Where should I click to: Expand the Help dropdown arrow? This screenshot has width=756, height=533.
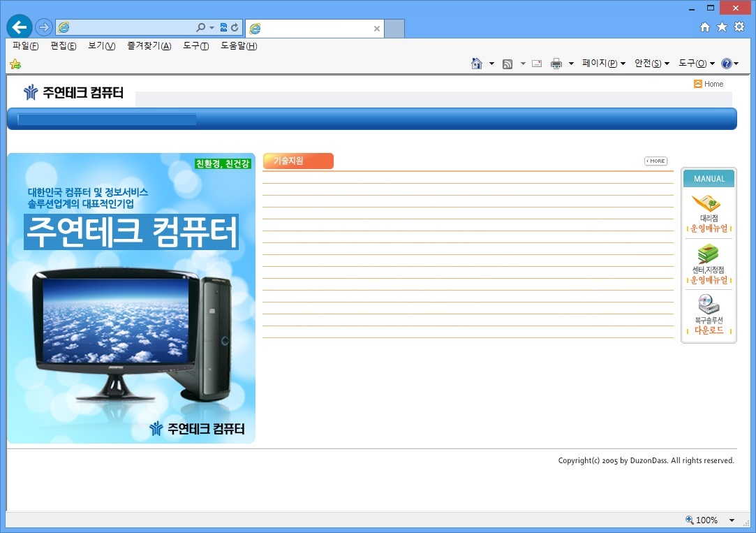[736, 64]
